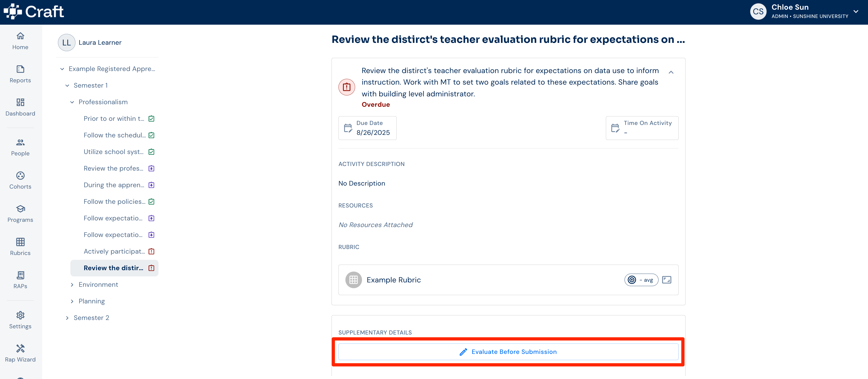Open the Cohorts sidebar icon
This screenshot has height=379, width=868.
pyautogui.click(x=20, y=175)
